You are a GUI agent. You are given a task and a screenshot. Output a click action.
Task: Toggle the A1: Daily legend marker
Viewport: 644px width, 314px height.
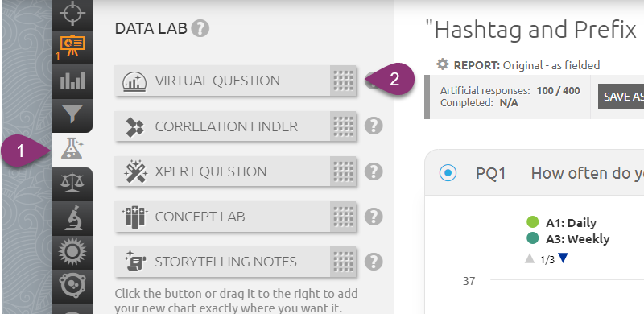532,222
